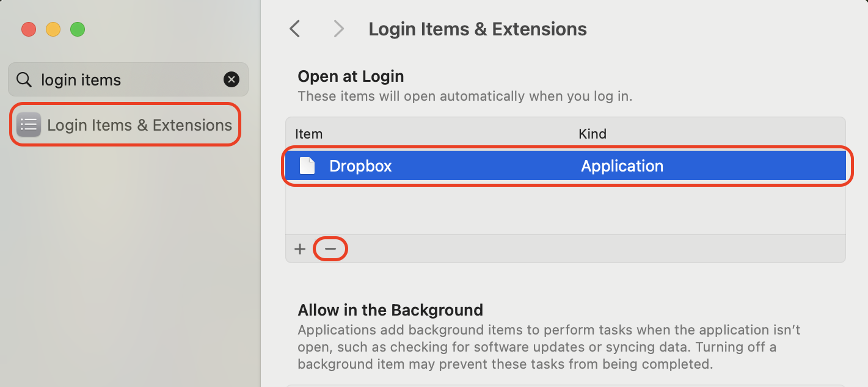
Task: Click the Allow in the Background heading
Action: click(390, 309)
